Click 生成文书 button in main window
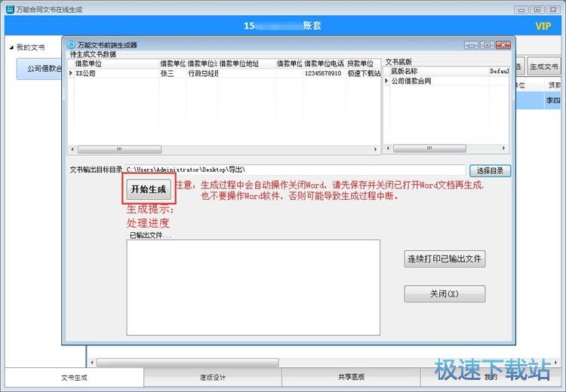566x392 pixels. (543, 66)
